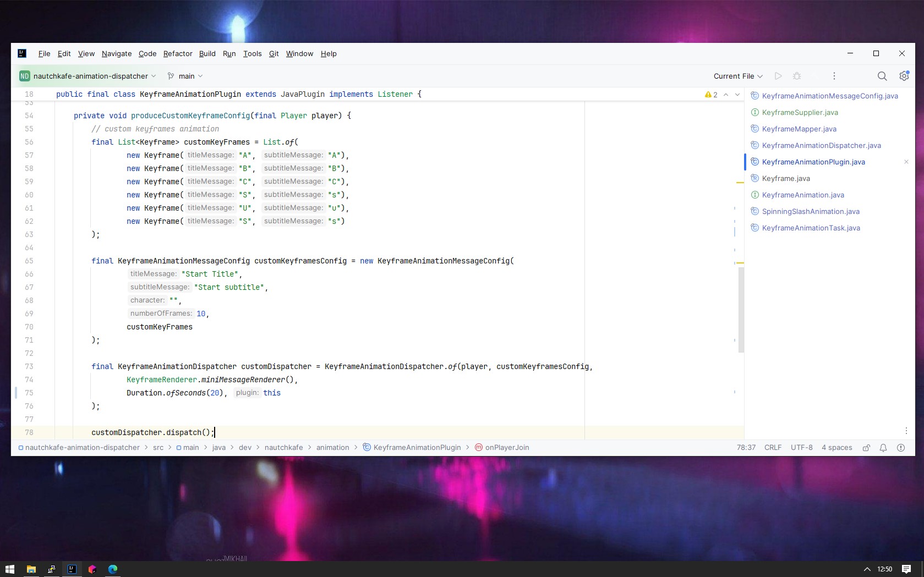This screenshot has height=577, width=924.
Task: Switch to KeyframeAnimationMessageConfig.java tab
Action: 829,96
